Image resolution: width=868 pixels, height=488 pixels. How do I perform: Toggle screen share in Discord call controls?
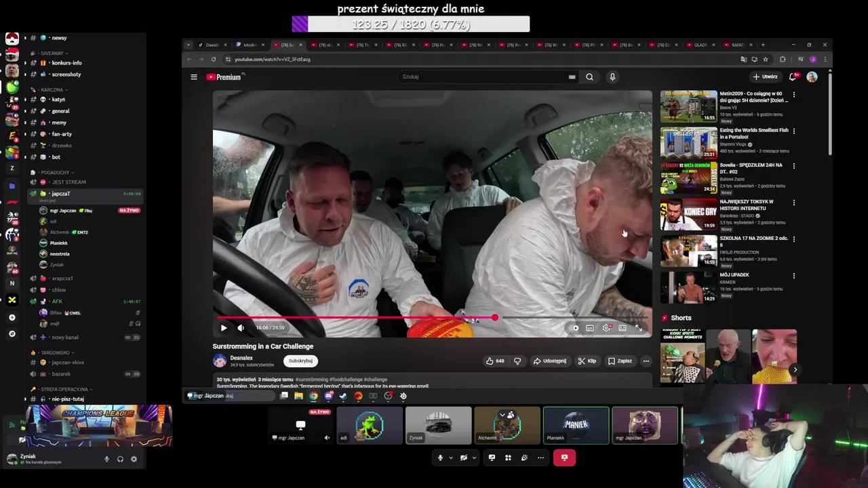pyautogui.click(x=492, y=457)
